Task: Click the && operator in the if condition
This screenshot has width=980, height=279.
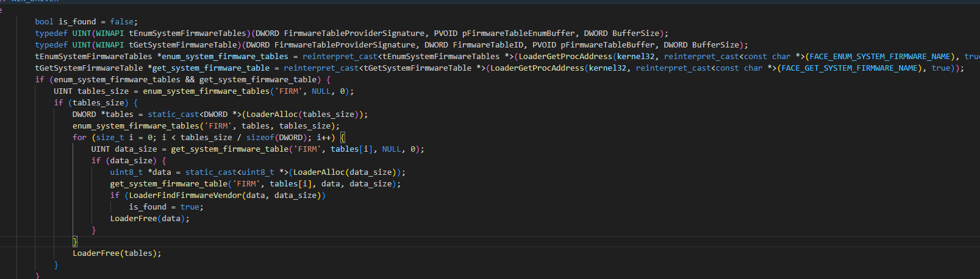Action: pos(190,80)
